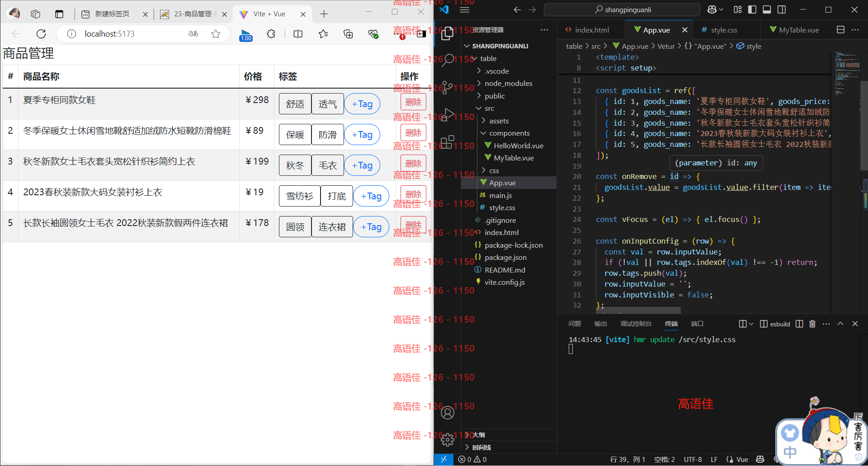The height and width of the screenshot is (466, 868).
Task: Expand the assets folder
Action: coord(509,121)
